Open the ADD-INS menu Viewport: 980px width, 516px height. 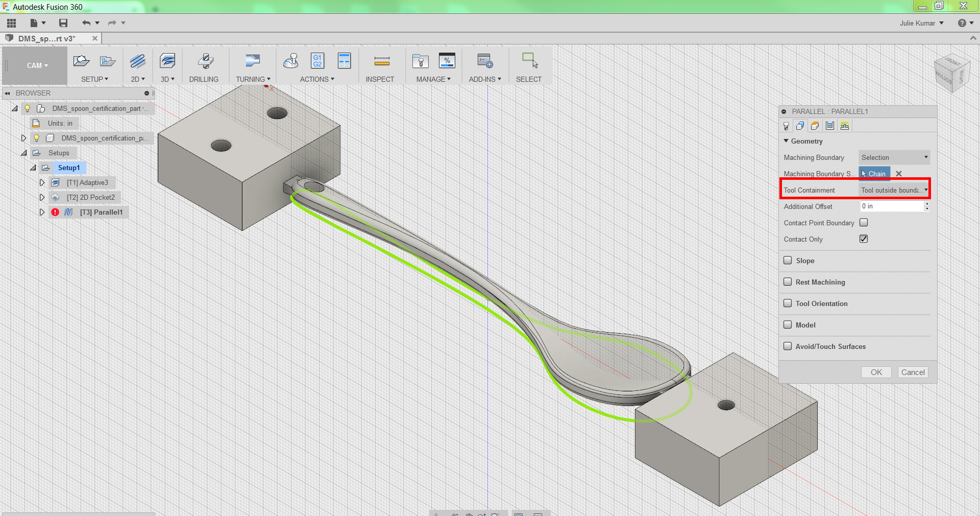pos(485,79)
